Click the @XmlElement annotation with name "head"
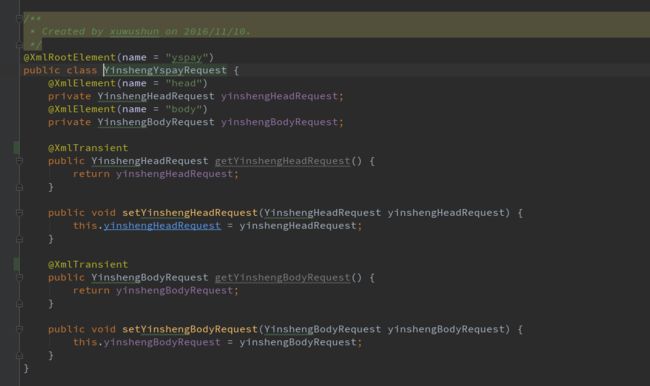Screen dimensions: 650x386 82,83
